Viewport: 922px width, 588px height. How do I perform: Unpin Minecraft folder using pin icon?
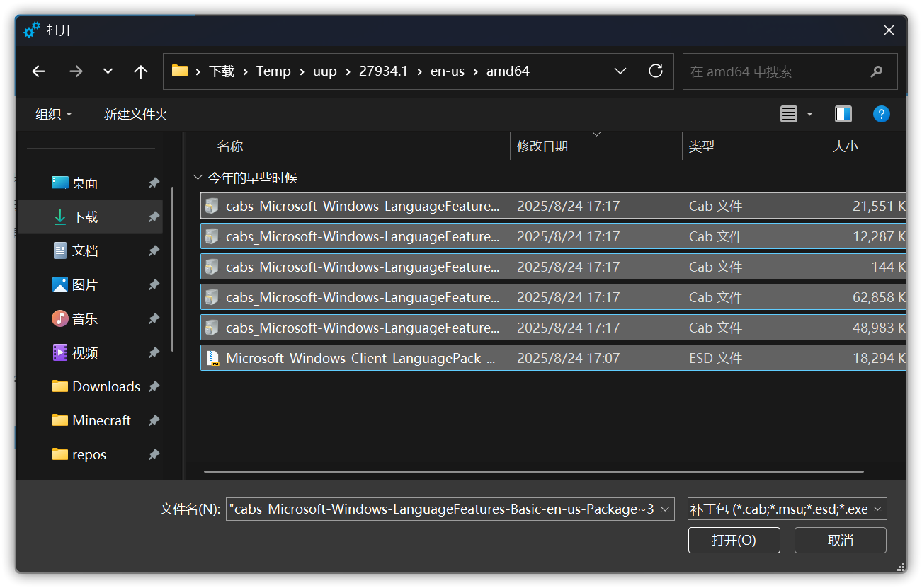click(154, 420)
